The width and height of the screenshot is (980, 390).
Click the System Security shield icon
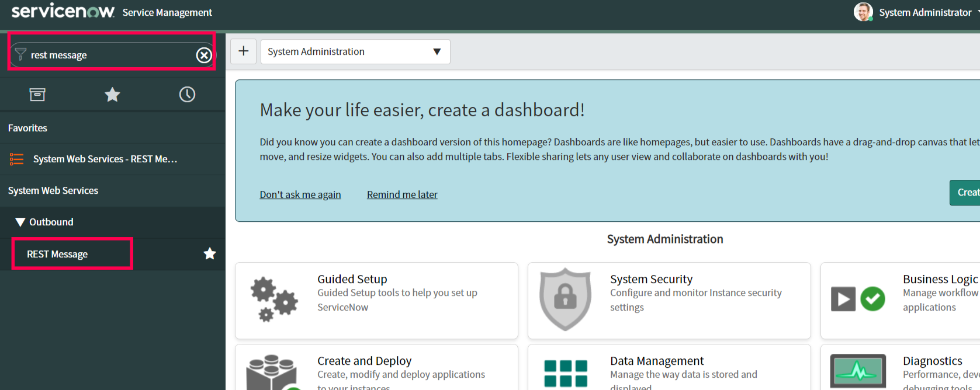pos(565,299)
